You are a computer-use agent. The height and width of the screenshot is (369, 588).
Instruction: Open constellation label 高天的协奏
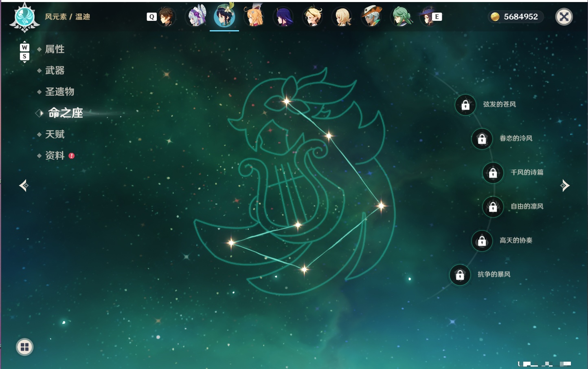(x=516, y=240)
